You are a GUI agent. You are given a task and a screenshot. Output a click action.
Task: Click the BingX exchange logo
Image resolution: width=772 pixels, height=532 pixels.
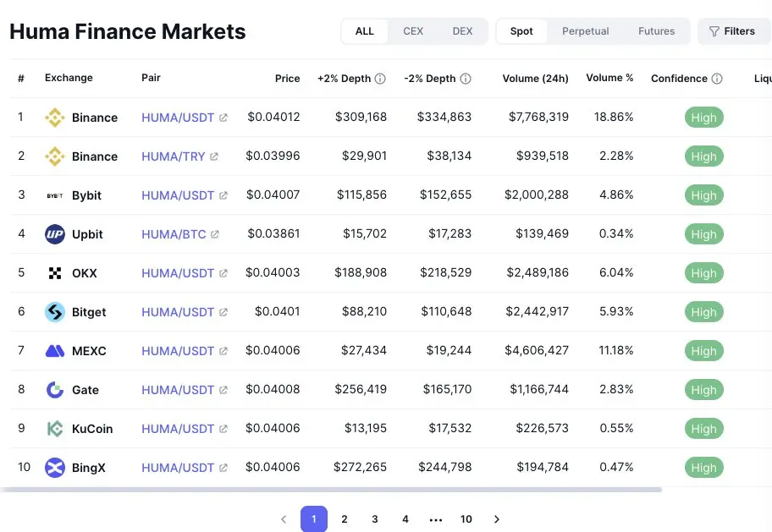coord(55,468)
